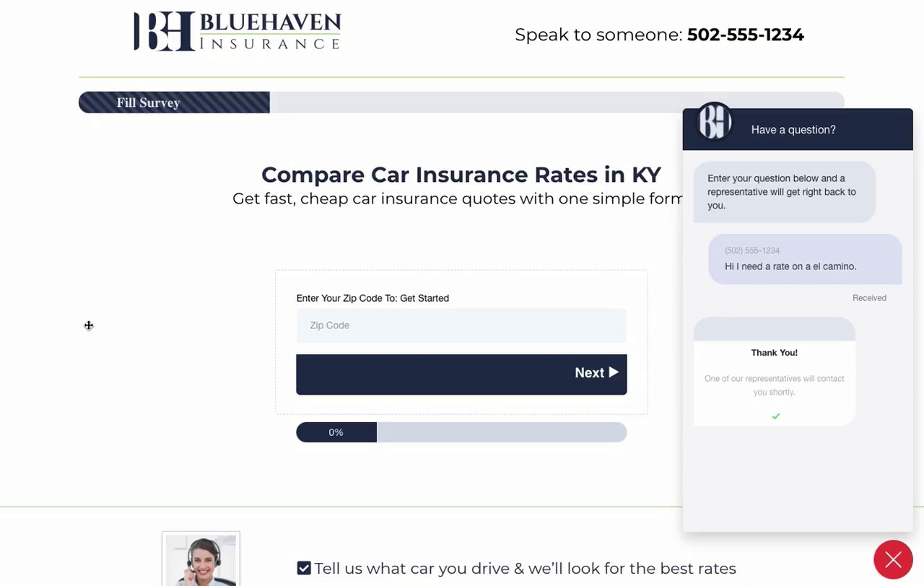924x586 pixels.
Task: Click the green checkmark in Thank You card
Action: pos(776,416)
